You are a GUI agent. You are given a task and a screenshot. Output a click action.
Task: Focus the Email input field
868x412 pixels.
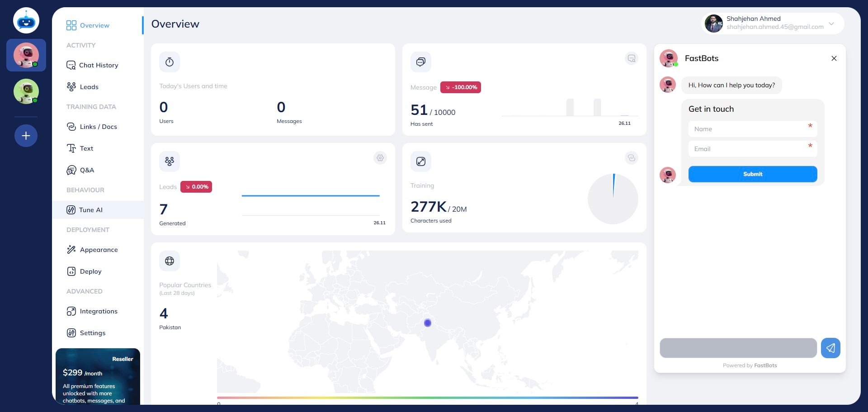(x=748, y=149)
